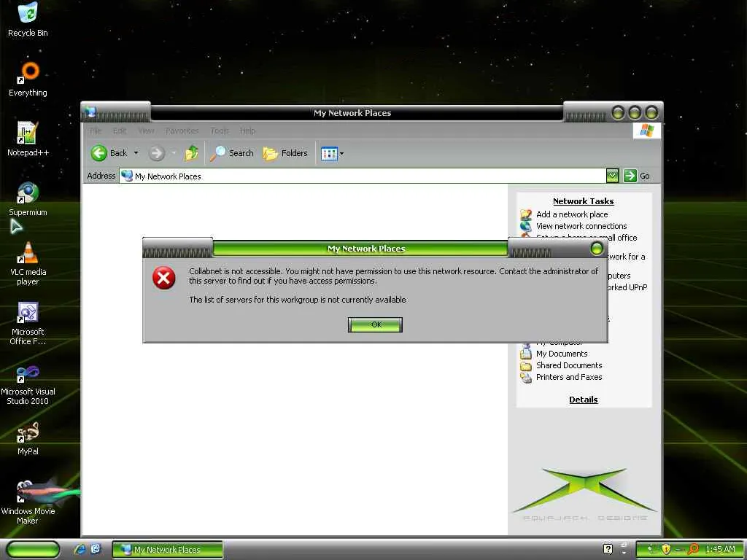Go Back in My Network Places
Screen dimensions: 747x560
(109, 153)
